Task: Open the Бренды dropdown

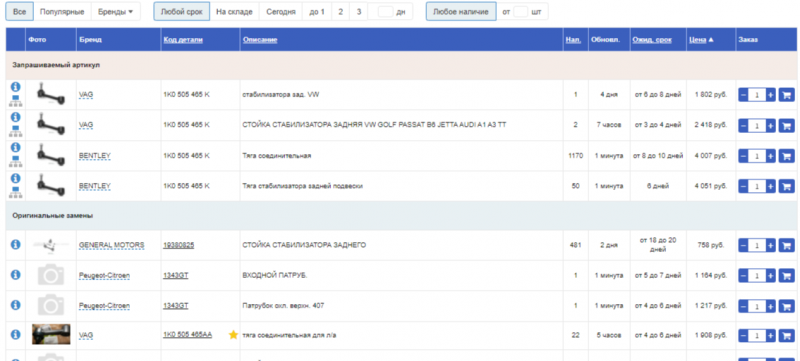Action: point(116,11)
